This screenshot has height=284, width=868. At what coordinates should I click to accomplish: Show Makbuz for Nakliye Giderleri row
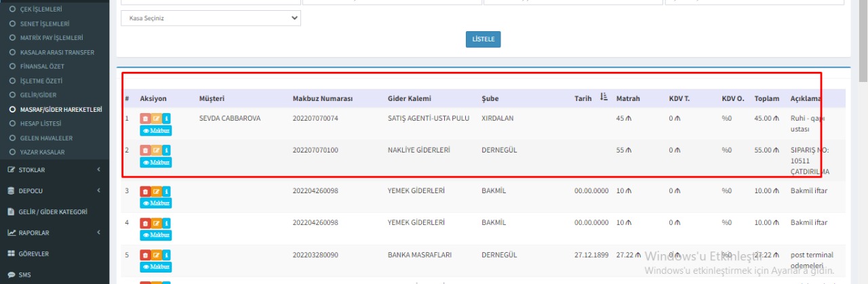[x=156, y=163]
